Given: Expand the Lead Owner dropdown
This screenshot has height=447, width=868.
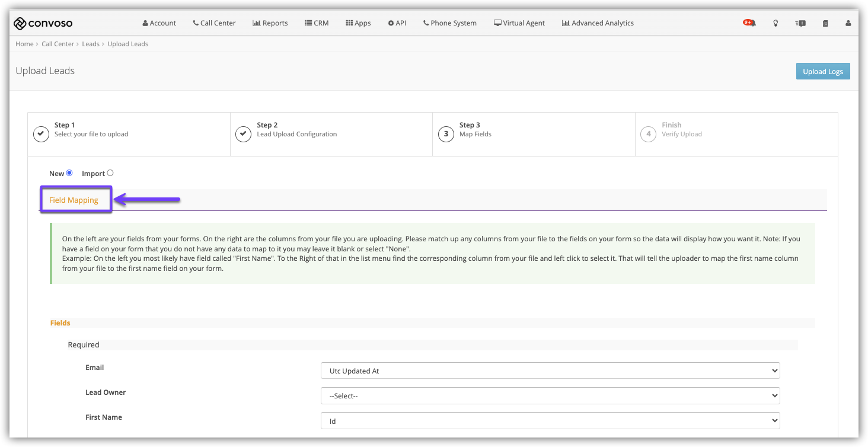Looking at the screenshot, I should pos(550,395).
